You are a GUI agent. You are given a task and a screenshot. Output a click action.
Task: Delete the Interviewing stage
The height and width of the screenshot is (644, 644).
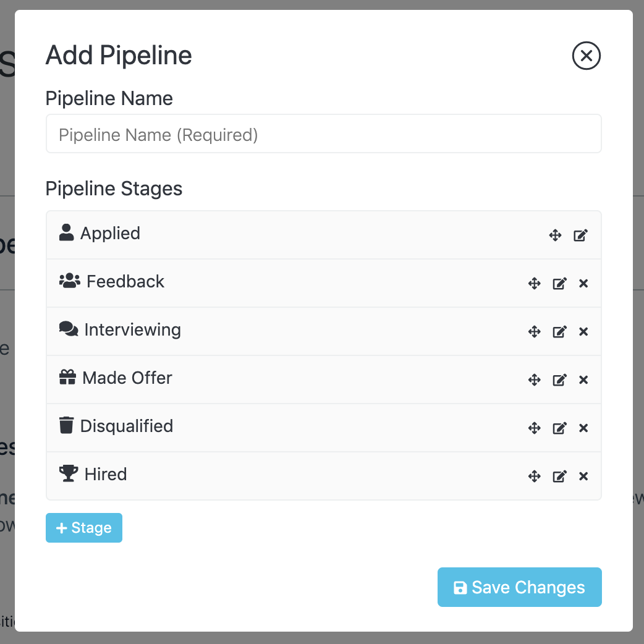[583, 332]
